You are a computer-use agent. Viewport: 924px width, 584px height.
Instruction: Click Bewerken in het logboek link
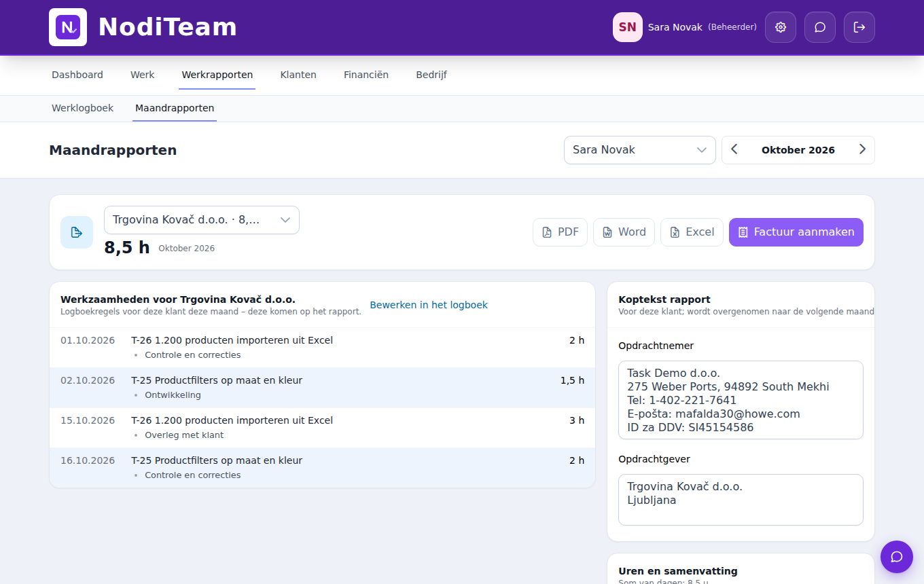click(x=429, y=305)
